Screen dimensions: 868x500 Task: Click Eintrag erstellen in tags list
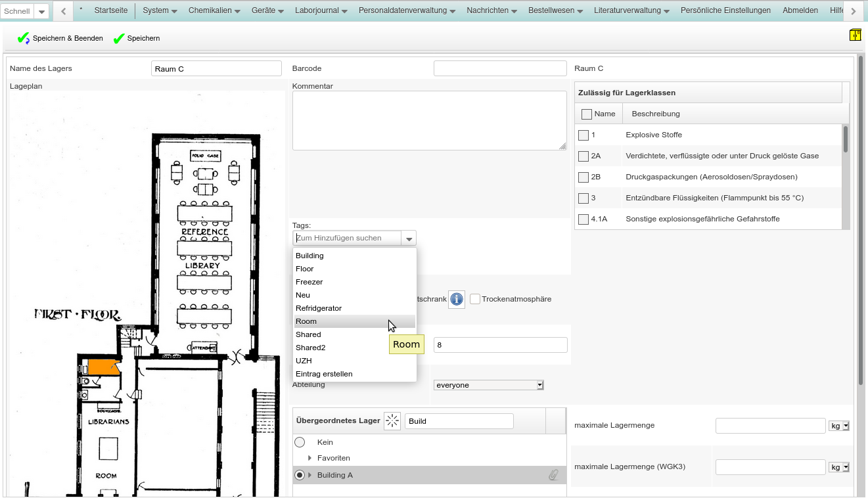coord(324,374)
